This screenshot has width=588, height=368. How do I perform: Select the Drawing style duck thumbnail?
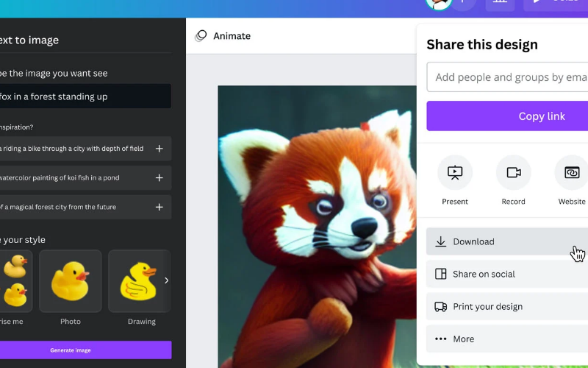[140, 281]
